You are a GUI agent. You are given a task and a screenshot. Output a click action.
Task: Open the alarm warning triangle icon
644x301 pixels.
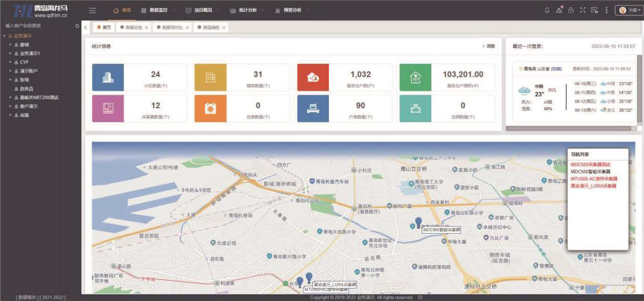[559, 10]
